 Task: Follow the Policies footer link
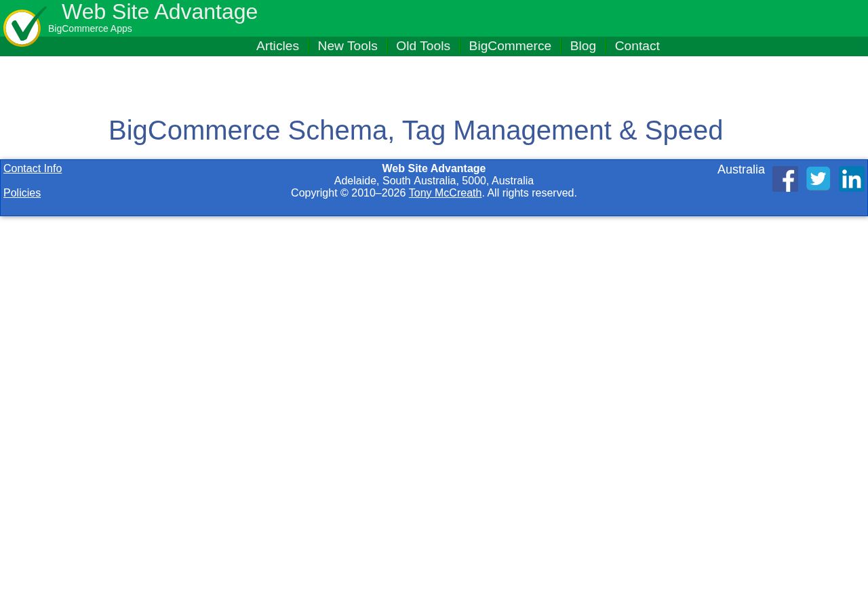pos(22,193)
